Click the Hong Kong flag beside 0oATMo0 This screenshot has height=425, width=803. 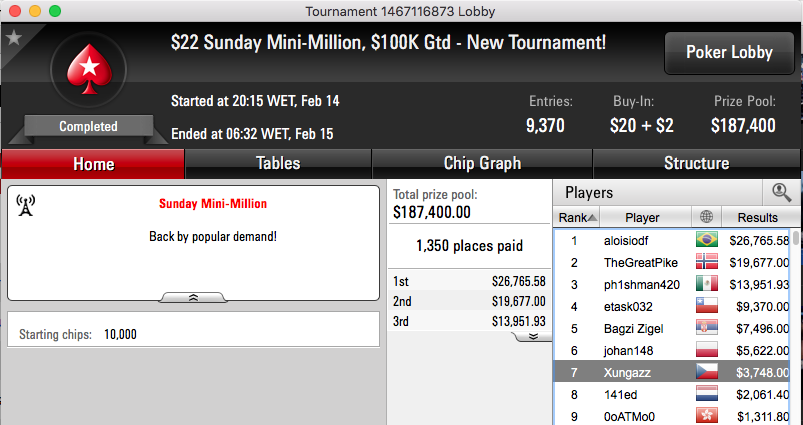pyautogui.click(x=707, y=416)
